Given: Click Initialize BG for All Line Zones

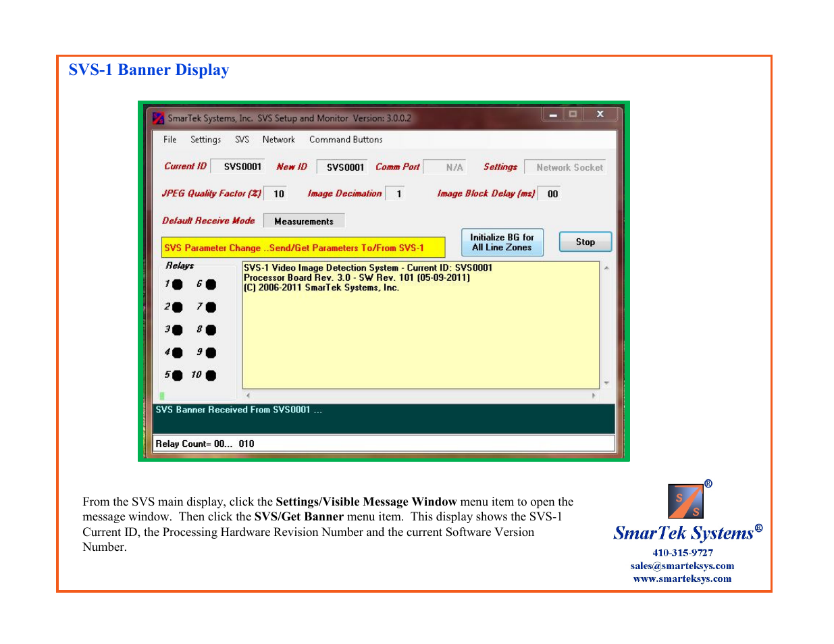Looking at the screenshot, I should pyautogui.click(x=502, y=242).
